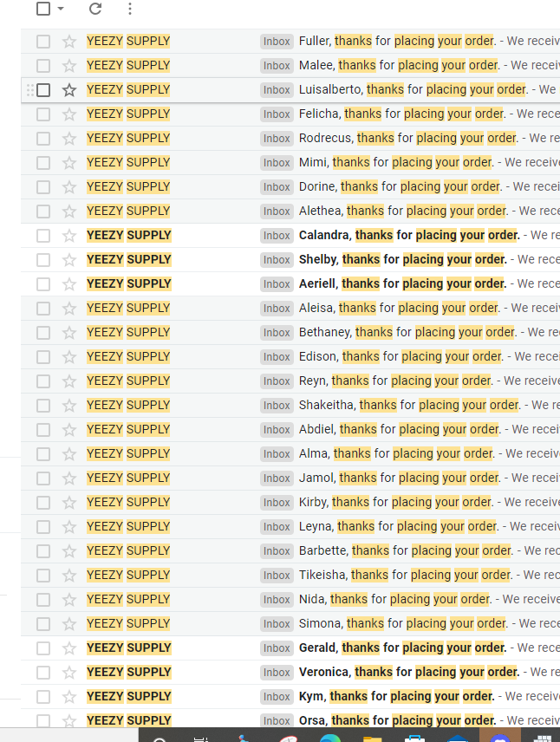
Task: Check the box on Kym's email row
Action: click(43, 697)
